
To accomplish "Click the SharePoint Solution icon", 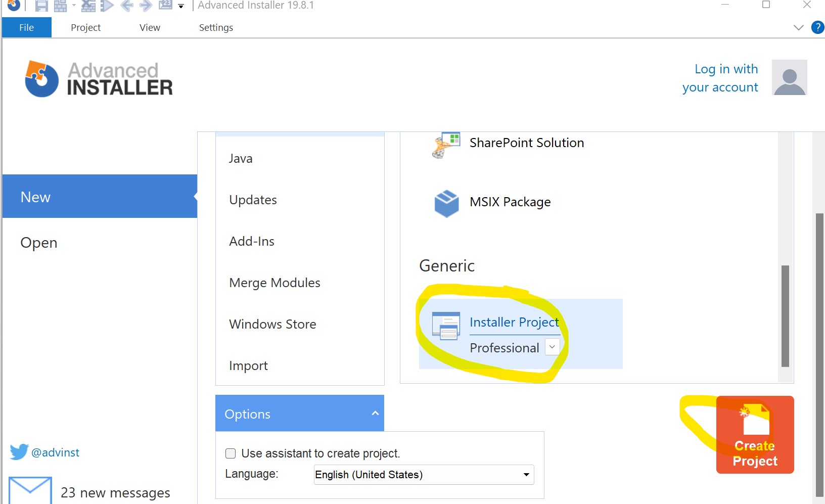I will tap(446, 145).
